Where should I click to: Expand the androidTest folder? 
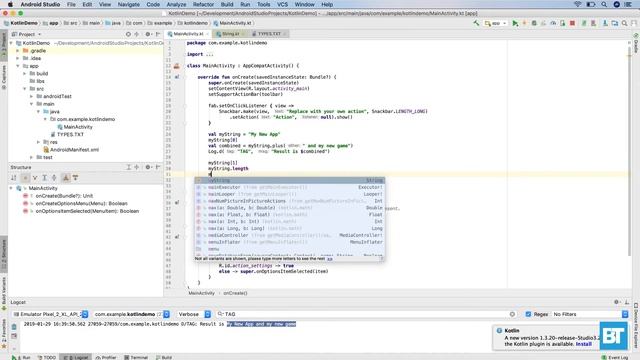pyautogui.click(x=32, y=96)
